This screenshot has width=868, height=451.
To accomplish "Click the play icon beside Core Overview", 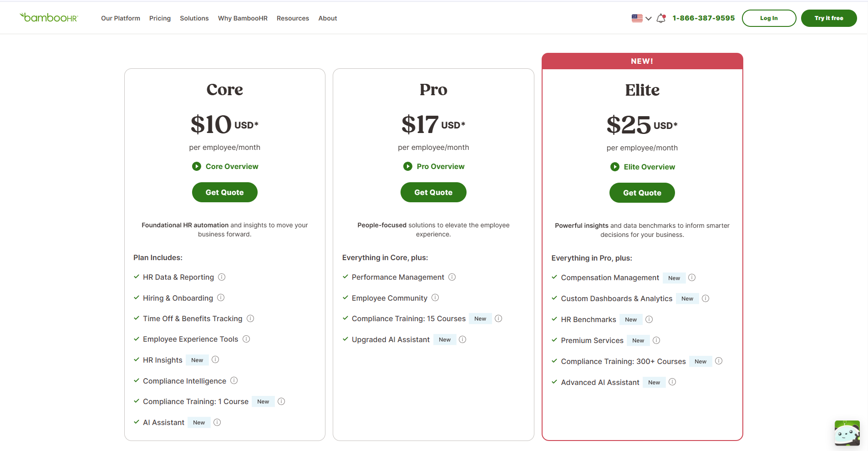I will (196, 166).
